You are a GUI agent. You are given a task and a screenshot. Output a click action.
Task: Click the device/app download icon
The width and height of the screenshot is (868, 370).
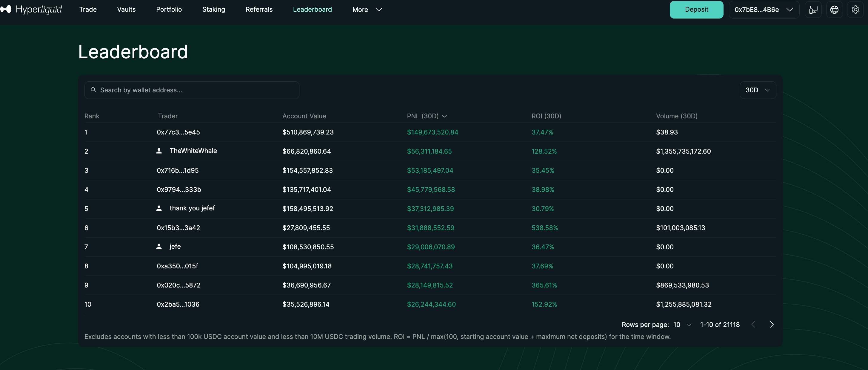click(x=813, y=10)
